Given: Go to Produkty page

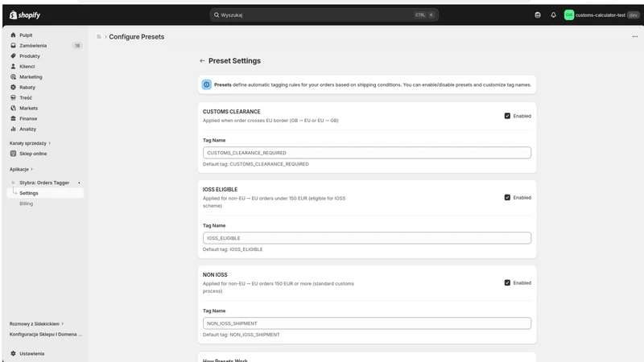Looking at the screenshot, I should (30, 56).
